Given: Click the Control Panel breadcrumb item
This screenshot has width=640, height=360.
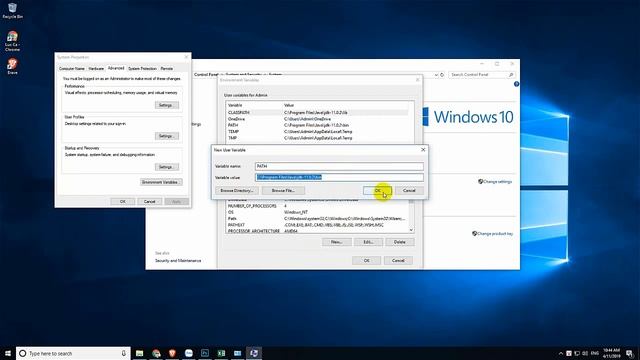Looking at the screenshot, I should pos(206,75).
